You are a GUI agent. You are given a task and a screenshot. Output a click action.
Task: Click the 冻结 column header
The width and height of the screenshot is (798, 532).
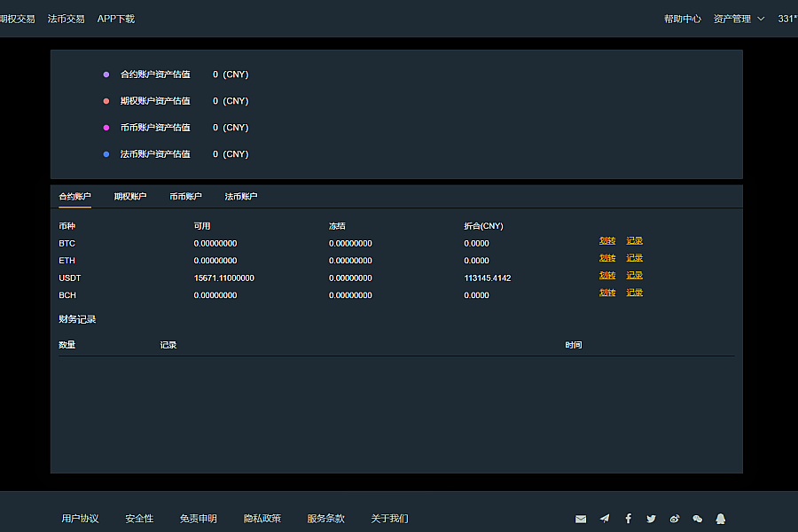[338, 226]
